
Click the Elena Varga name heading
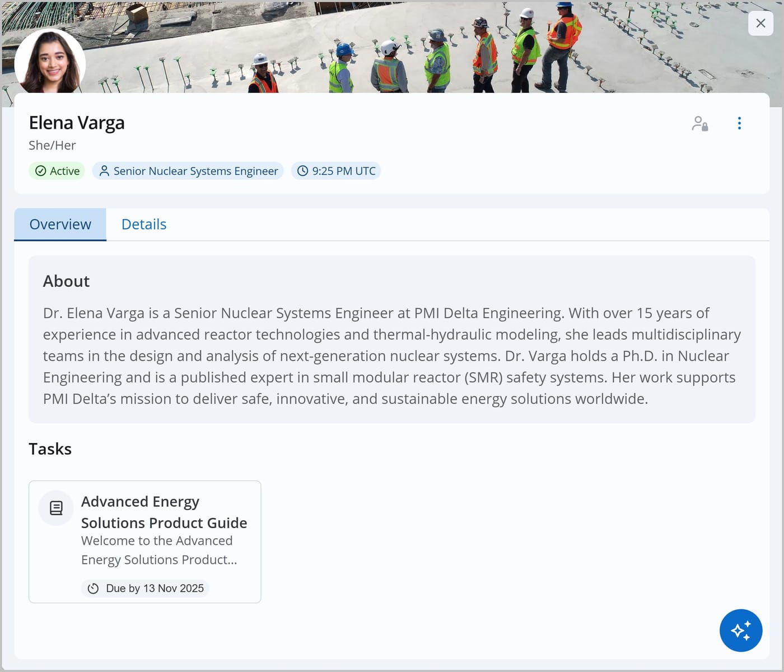point(77,123)
